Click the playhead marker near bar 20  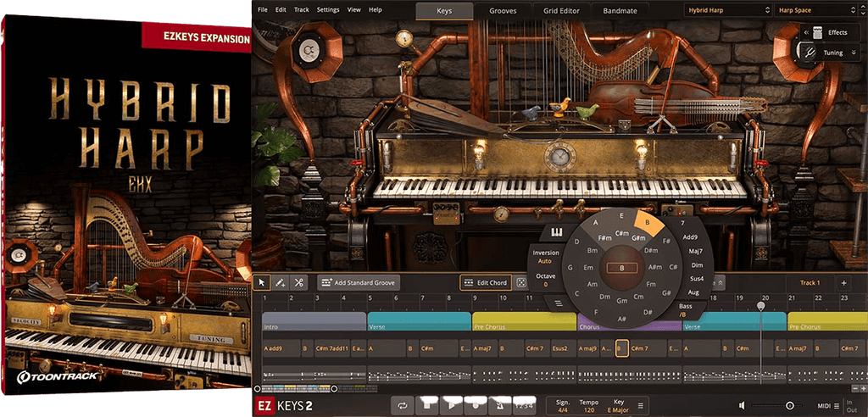click(x=760, y=306)
